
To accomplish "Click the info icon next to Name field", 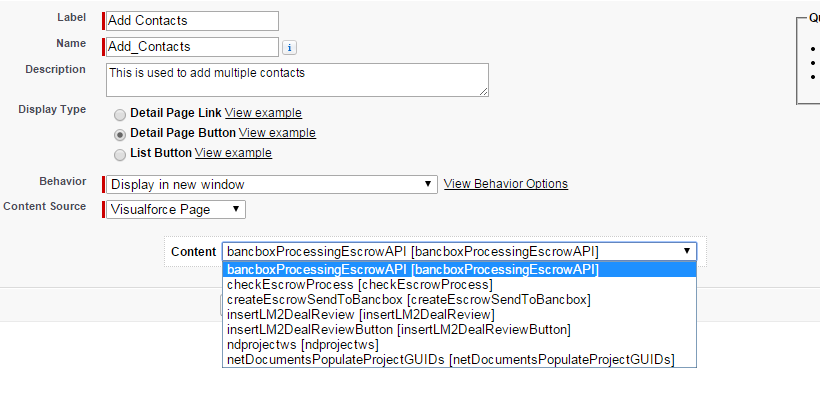I will coord(289,47).
